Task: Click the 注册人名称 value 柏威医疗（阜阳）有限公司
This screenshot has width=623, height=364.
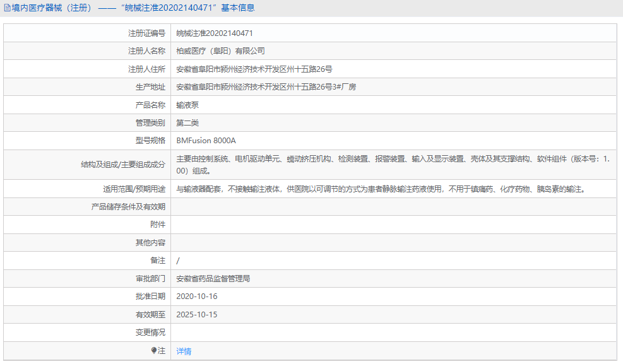Action: click(221, 50)
